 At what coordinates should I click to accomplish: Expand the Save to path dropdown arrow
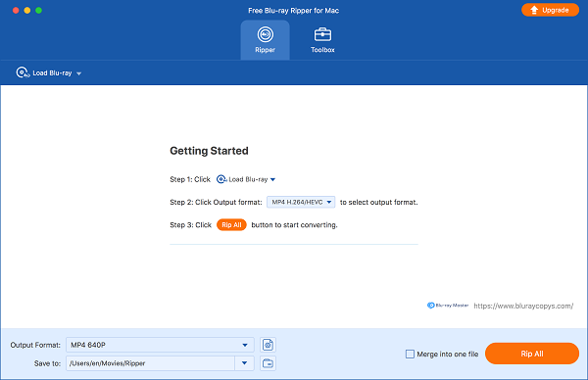244,363
